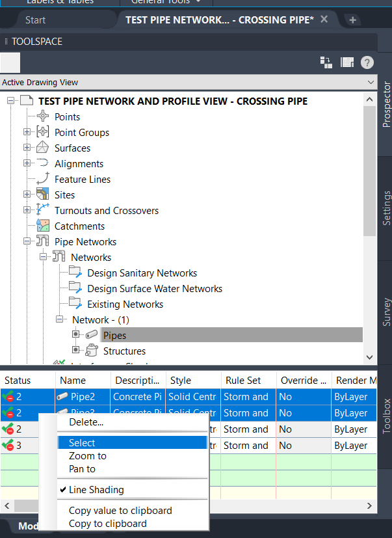Click the Feature Lines icon
Viewport: 392px width, 538px height.
[43, 178]
